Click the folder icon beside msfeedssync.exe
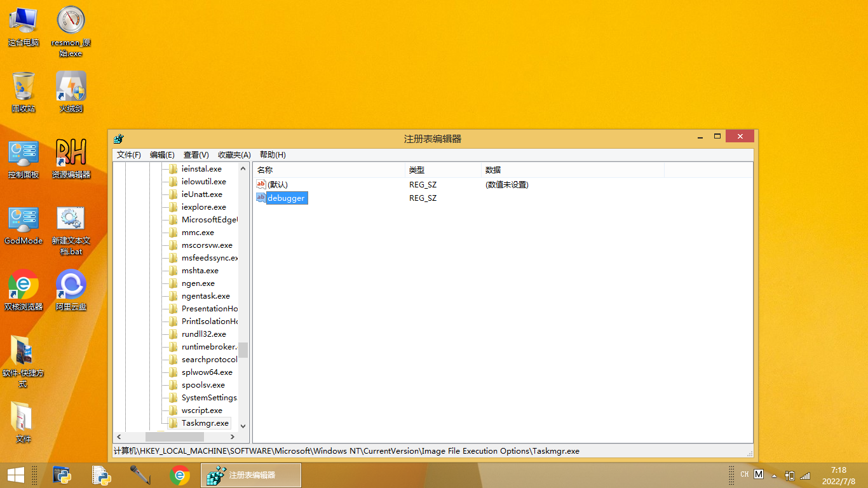The image size is (868, 488). [173, 258]
